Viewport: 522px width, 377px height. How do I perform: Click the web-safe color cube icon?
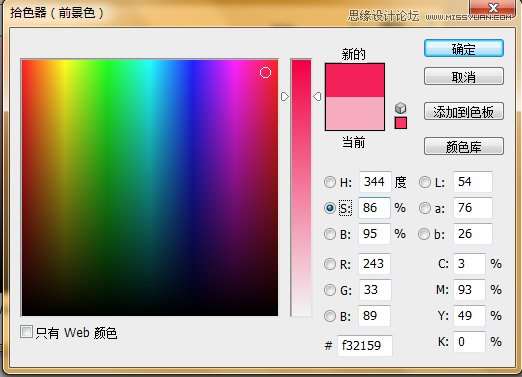tap(400, 108)
